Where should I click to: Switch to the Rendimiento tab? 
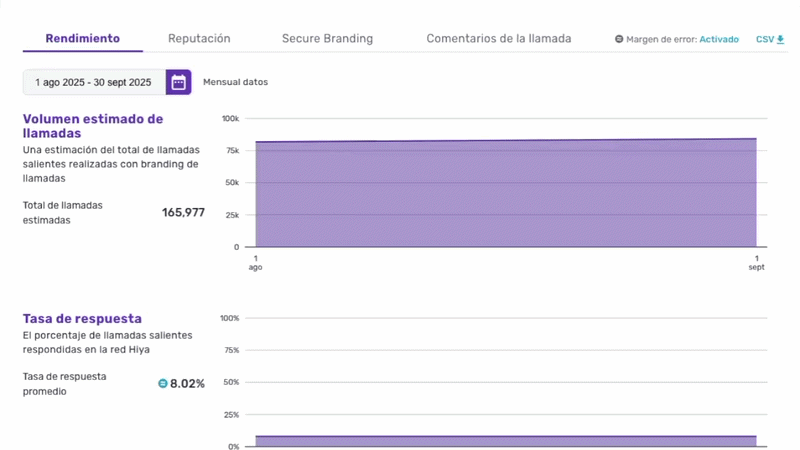pyautogui.click(x=83, y=39)
